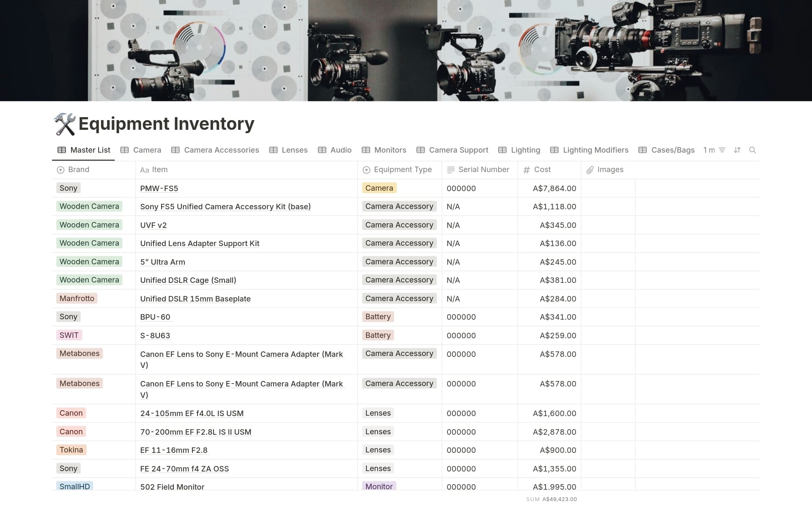
Task: Click the # icon on the Cost column
Action: pos(526,170)
